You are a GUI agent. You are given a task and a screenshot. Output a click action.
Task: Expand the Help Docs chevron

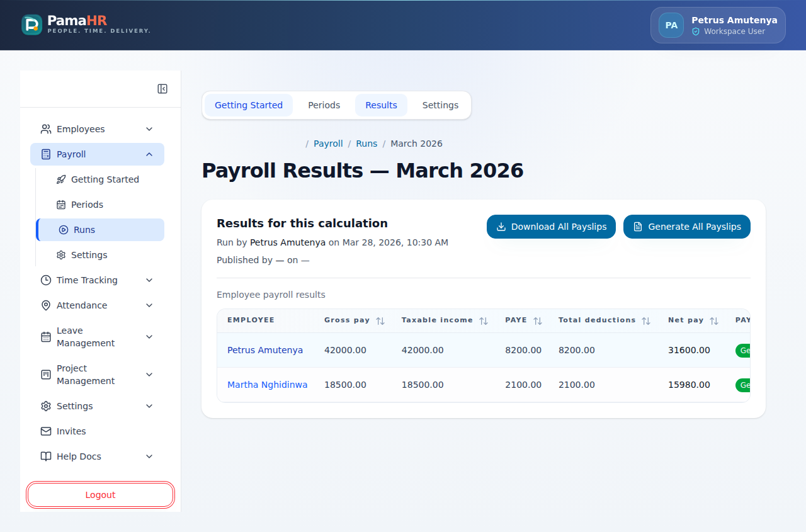point(149,456)
